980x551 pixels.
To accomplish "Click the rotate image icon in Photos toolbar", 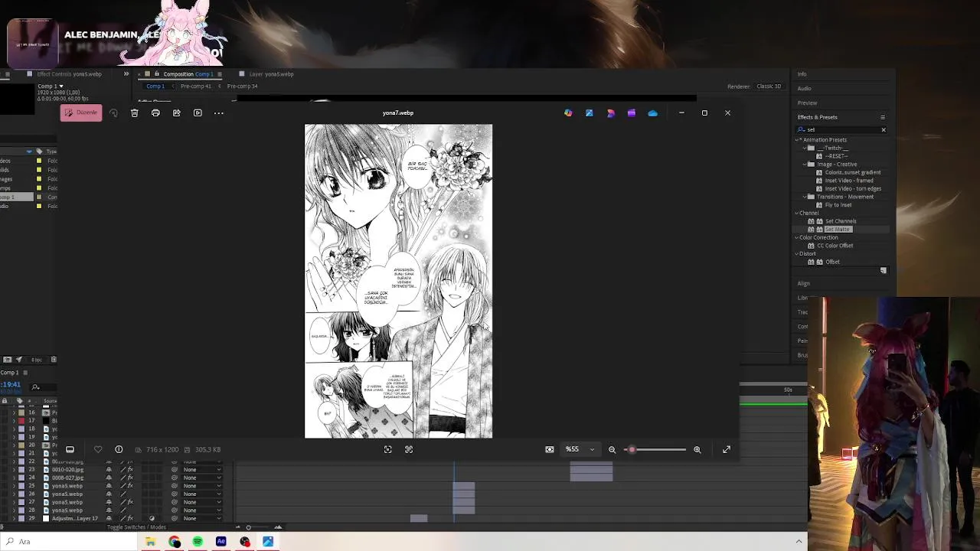I will 113,113.
